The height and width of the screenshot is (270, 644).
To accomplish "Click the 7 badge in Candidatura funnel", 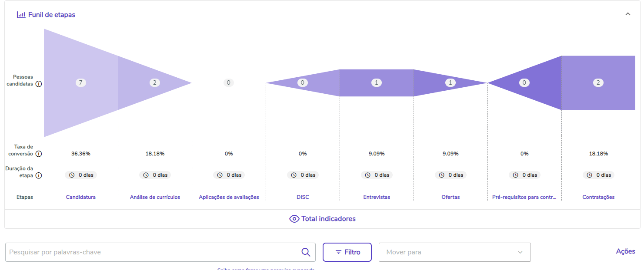I will tap(81, 82).
